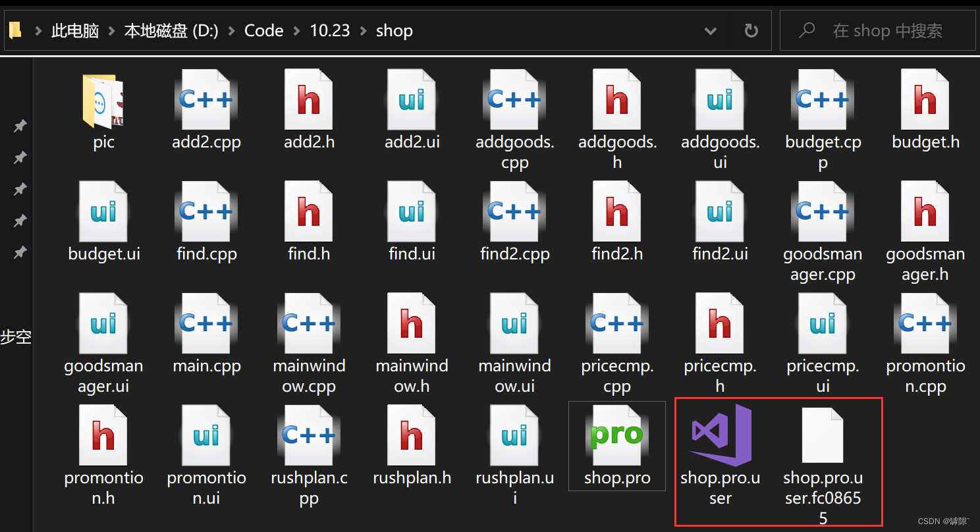
Task: Select the blank shop.pro.user.fc08655 file icon
Action: pos(823,435)
